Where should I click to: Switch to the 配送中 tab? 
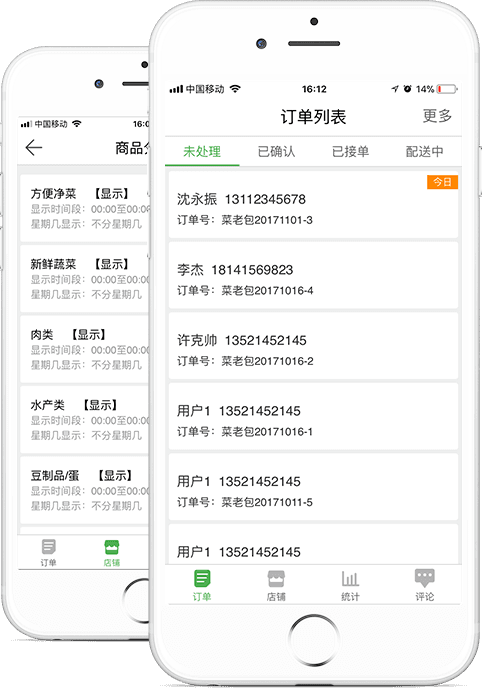tap(425, 152)
